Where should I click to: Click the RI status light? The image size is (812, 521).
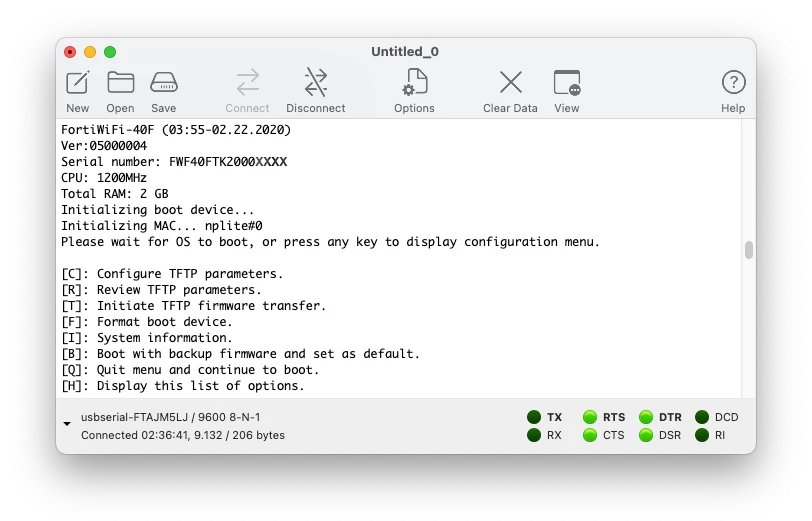pos(702,436)
